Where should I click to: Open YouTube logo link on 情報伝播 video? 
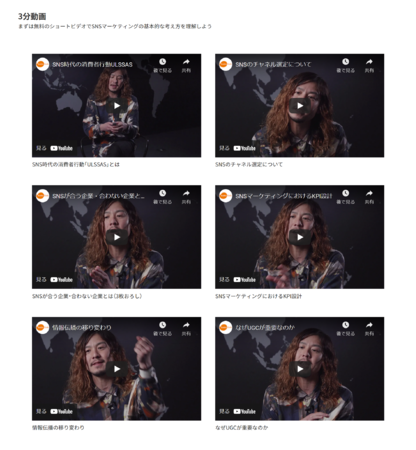(x=61, y=412)
